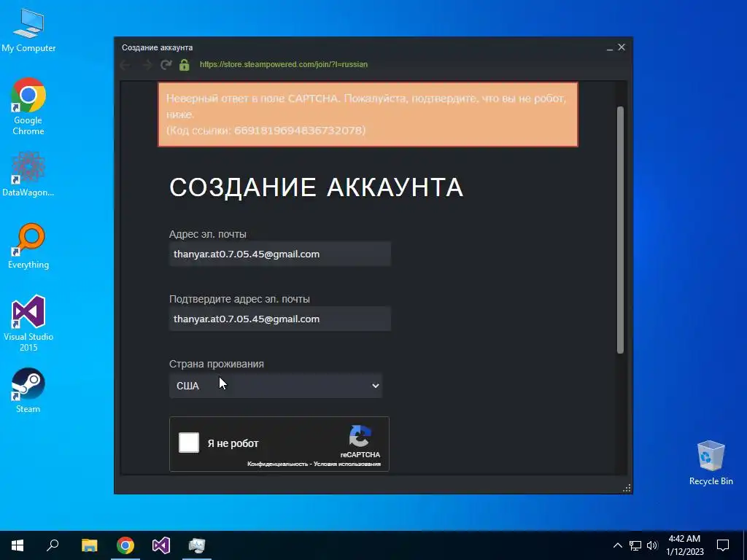Screen dimensions: 747x560
Task: Open the Windows Start menu
Action: [x=18, y=545]
